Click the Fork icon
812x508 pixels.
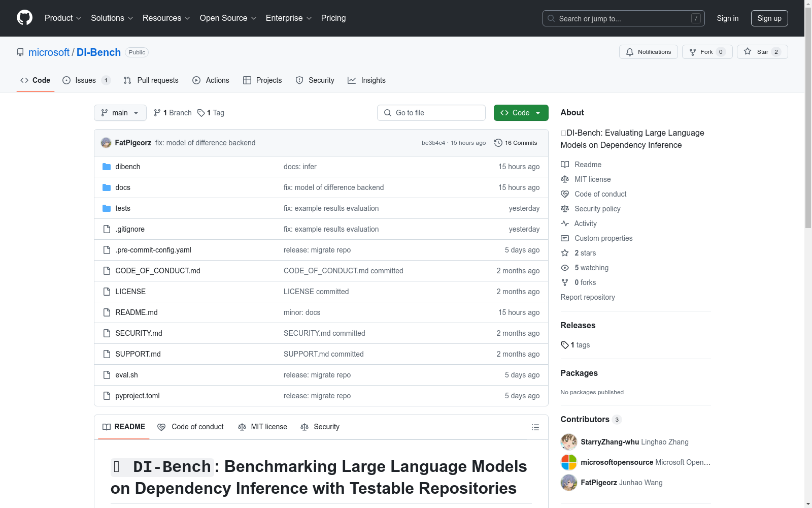(693, 52)
